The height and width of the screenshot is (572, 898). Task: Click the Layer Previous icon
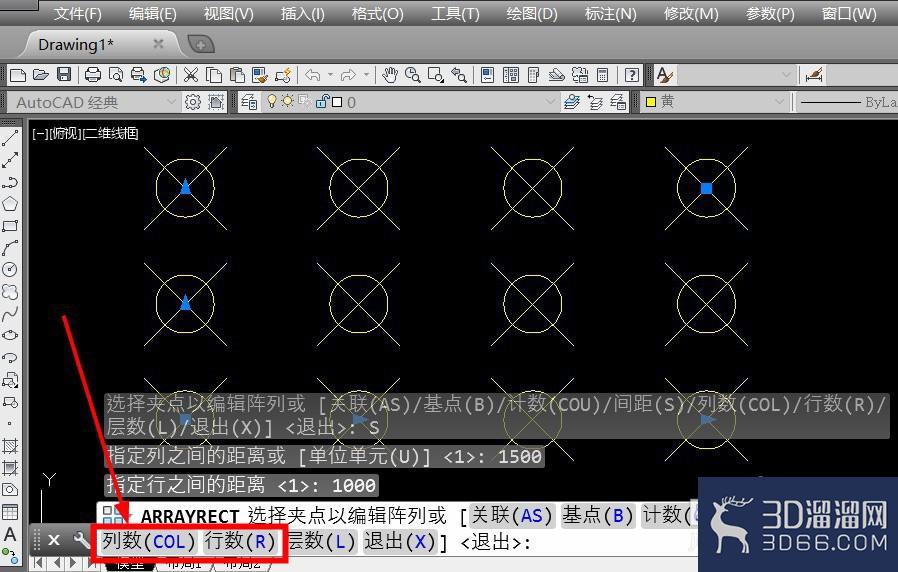pos(595,102)
